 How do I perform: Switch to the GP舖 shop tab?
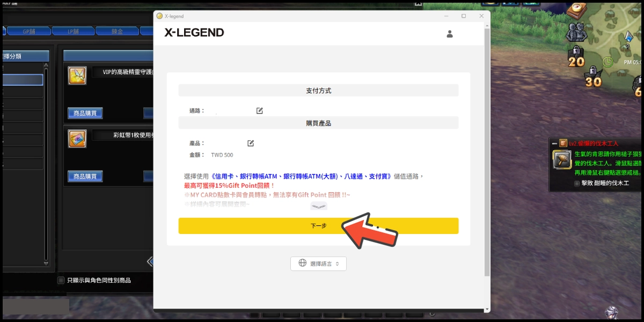28,31
